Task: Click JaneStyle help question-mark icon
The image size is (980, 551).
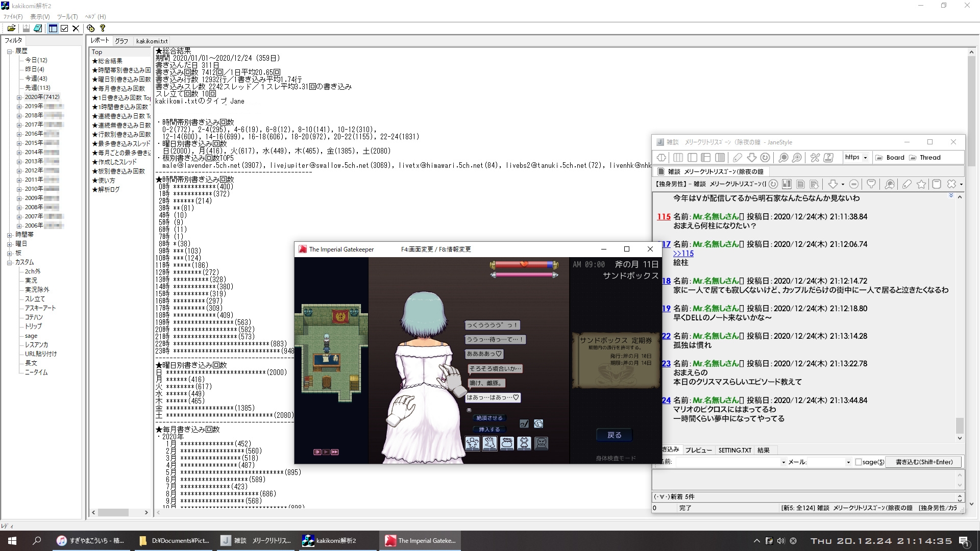Action: coord(829,158)
